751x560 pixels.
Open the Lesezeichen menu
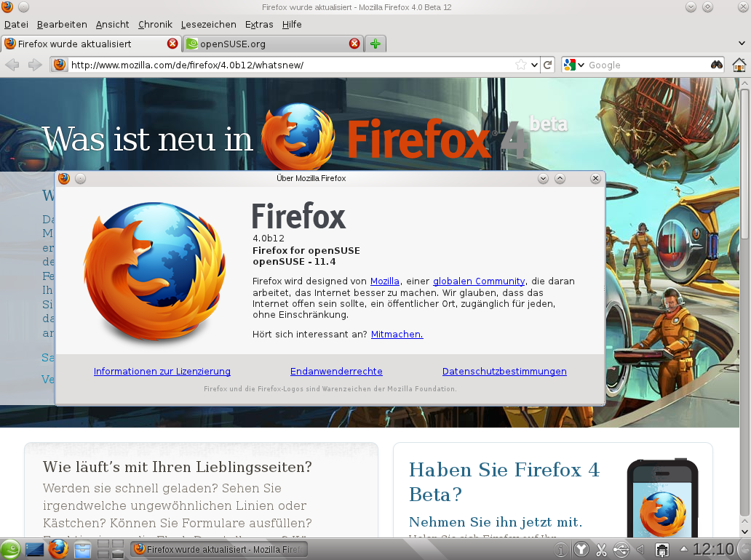pyautogui.click(x=209, y=24)
